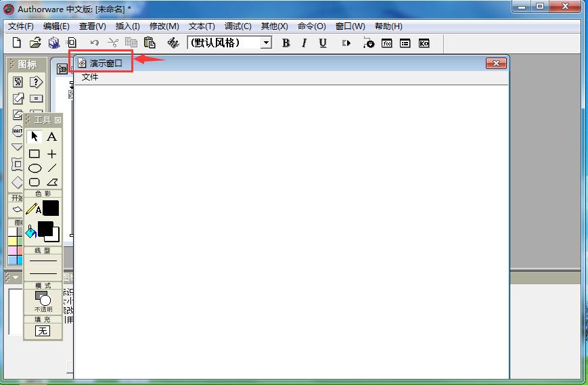Image resolution: width=588 pixels, height=385 pixels.
Task: Click 文件 menu in presentation window
Action: [x=89, y=77]
